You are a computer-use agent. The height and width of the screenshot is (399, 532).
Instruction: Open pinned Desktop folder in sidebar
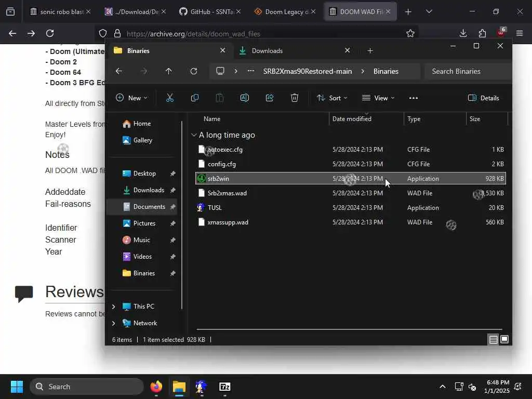tap(144, 174)
